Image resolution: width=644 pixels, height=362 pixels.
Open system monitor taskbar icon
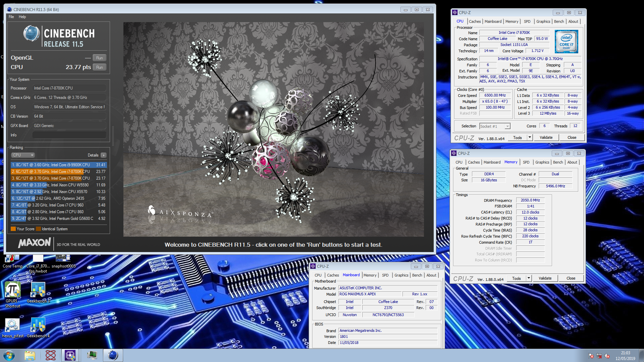92,355
